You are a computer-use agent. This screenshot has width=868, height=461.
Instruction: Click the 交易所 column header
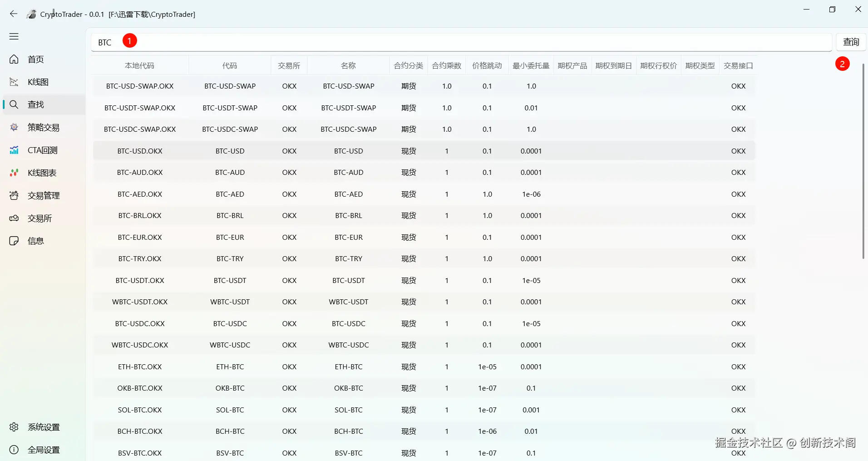click(289, 65)
